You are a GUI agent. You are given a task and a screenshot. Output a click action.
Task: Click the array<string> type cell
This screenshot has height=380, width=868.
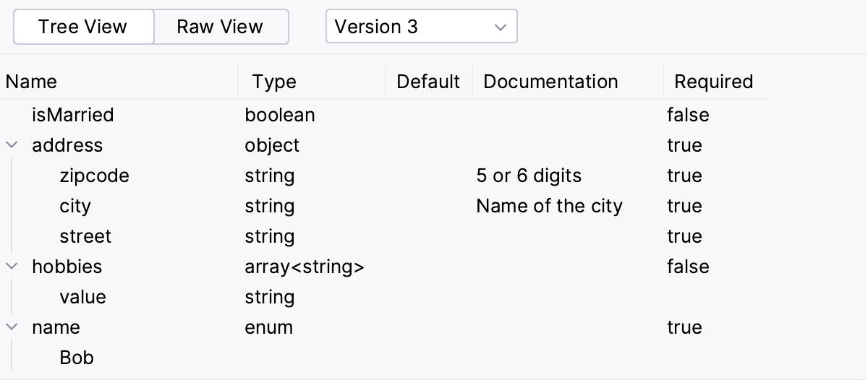point(305,267)
